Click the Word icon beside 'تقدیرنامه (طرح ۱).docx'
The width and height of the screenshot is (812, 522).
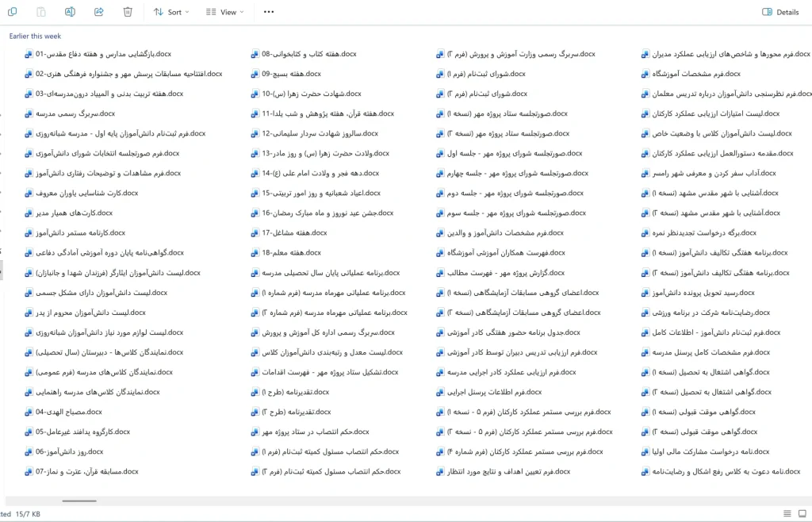255,392
